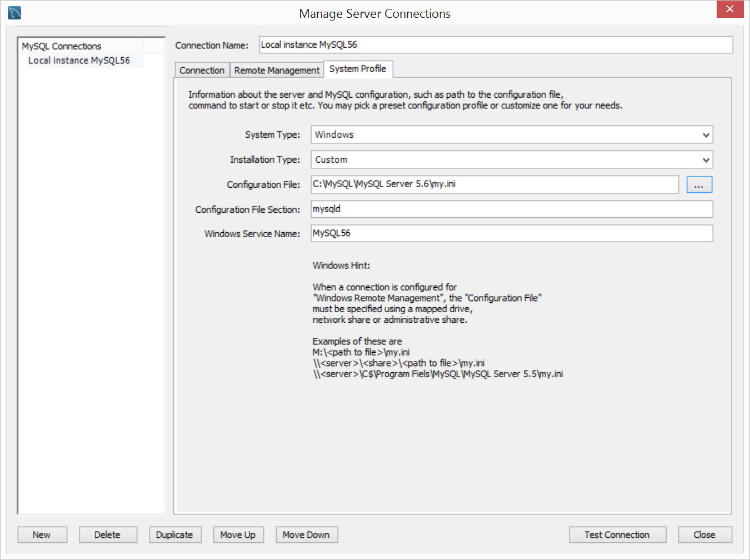Click the MySQL Workbench dolphin icon in title bar
The width and height of the screenshot is (750, 560).
coord(14,12)
